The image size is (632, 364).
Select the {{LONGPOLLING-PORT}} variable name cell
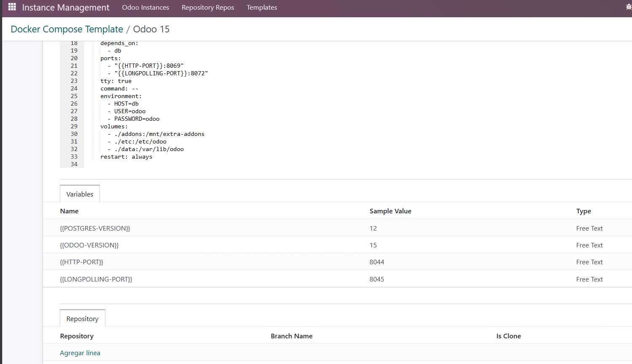point(96,279)
